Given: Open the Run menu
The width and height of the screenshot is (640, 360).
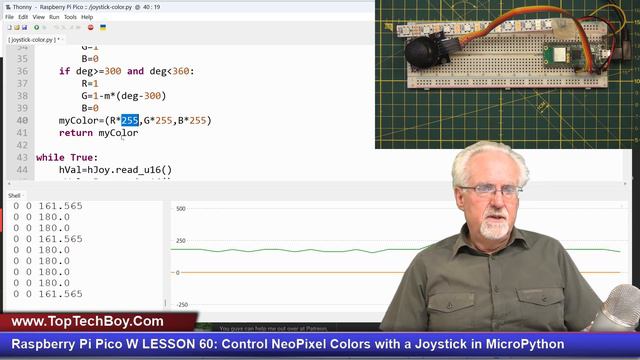Looking at the screenshot, I should pyautogui.click(x=54, y=17).
